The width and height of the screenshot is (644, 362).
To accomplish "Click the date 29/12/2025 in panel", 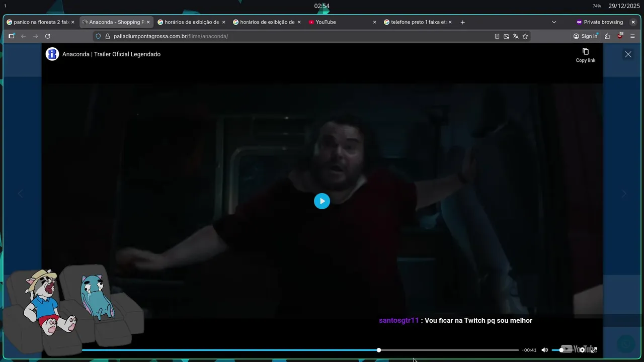I will tap(624, 6).
